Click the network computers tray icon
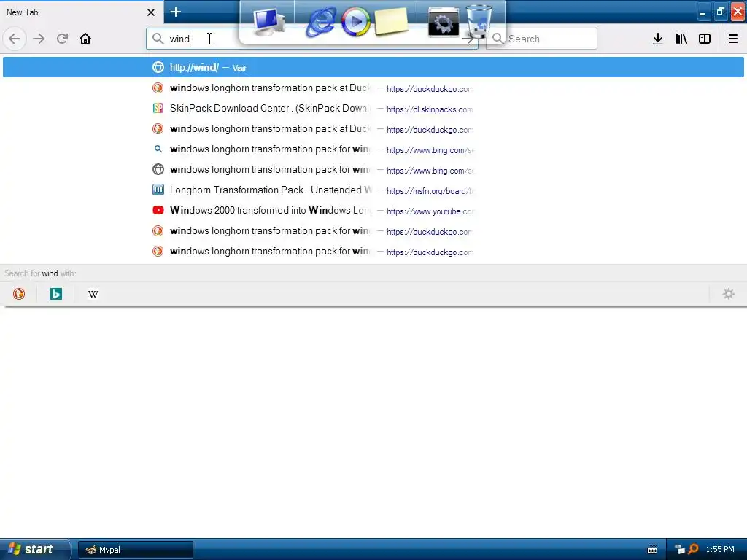The height and width of the screenshot is (560, 747). (680, 550)
